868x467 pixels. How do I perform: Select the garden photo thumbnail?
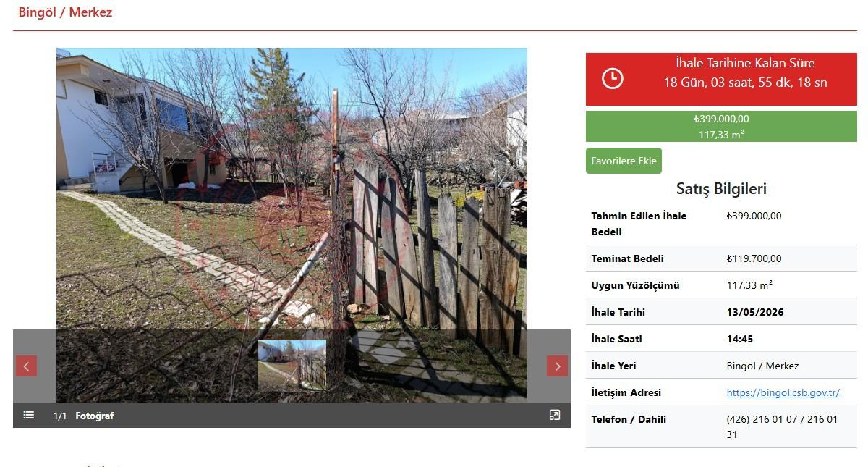click(x=292, y=365)
